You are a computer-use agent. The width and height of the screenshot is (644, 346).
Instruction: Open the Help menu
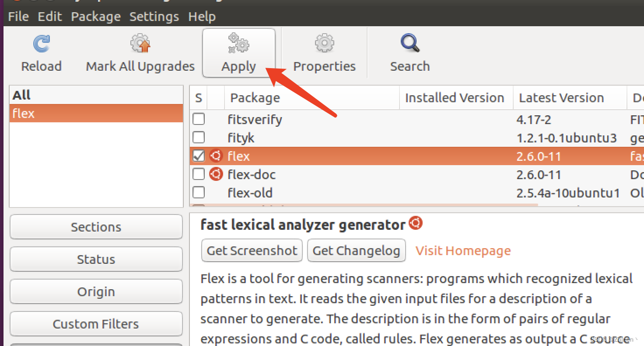[x=202, y=17]
